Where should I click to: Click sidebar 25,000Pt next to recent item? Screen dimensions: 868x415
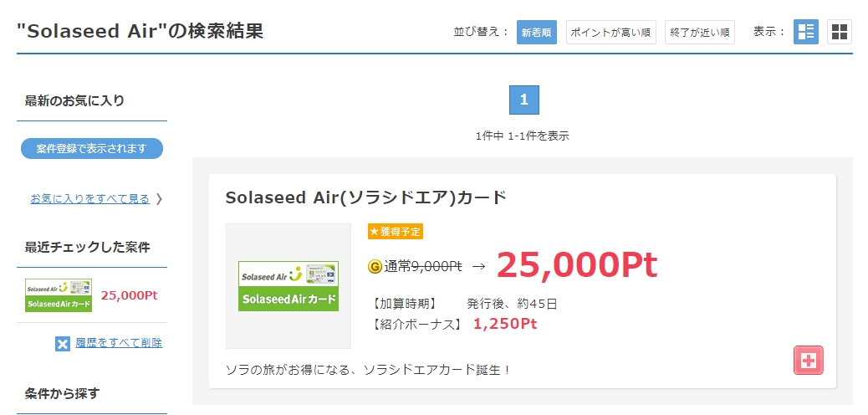click(129, 295)
